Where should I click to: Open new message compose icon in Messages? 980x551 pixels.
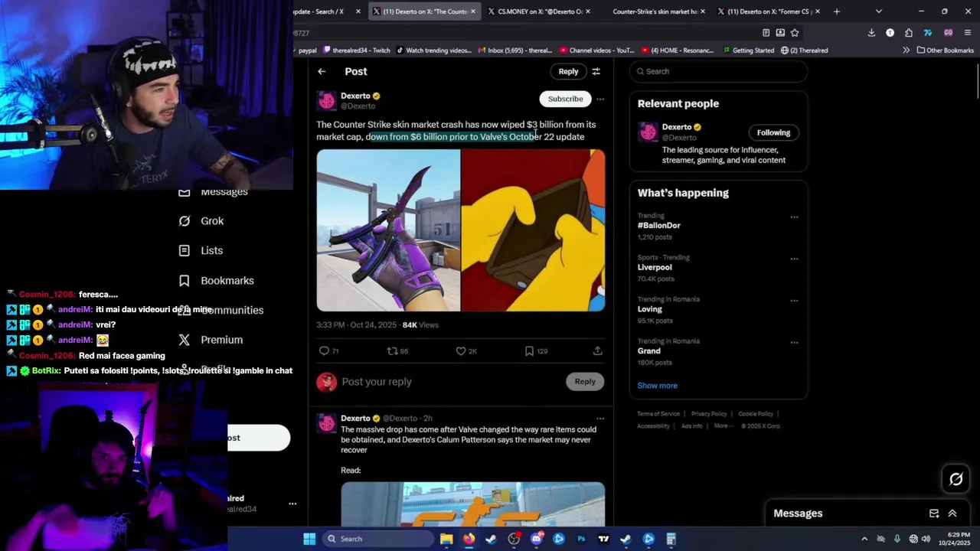pos(934,514)
